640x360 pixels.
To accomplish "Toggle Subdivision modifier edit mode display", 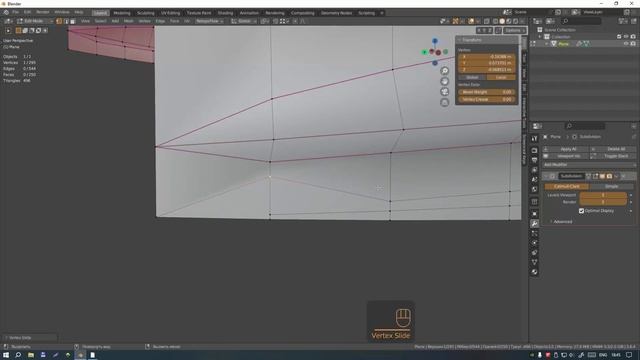I will (x=595, y=176).
